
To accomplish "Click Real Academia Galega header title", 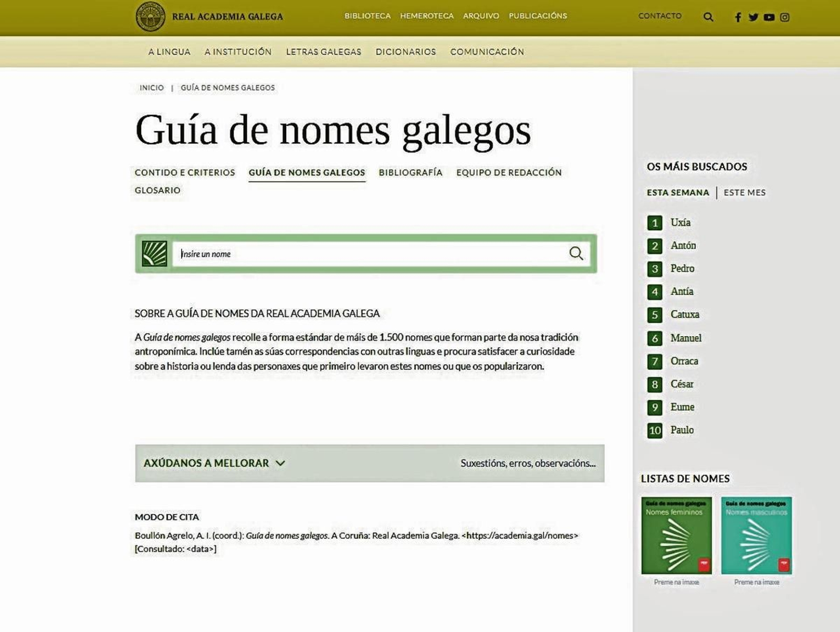I will click(x=227, y=17).
